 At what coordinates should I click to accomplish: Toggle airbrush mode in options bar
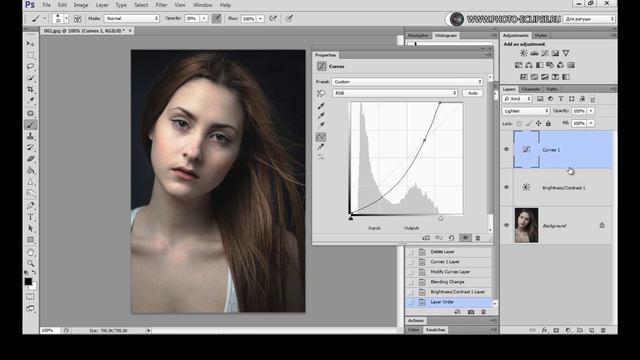coord(273,18)
